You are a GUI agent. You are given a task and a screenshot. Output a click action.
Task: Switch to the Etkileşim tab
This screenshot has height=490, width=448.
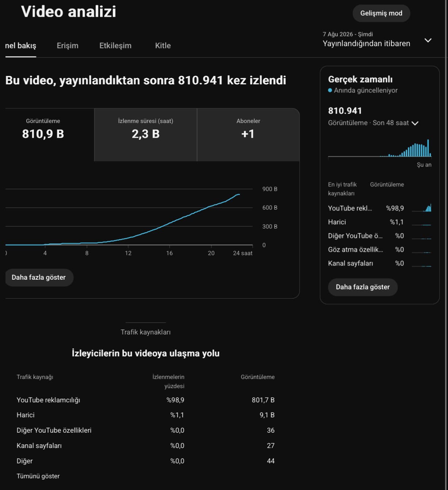(115, 46)
